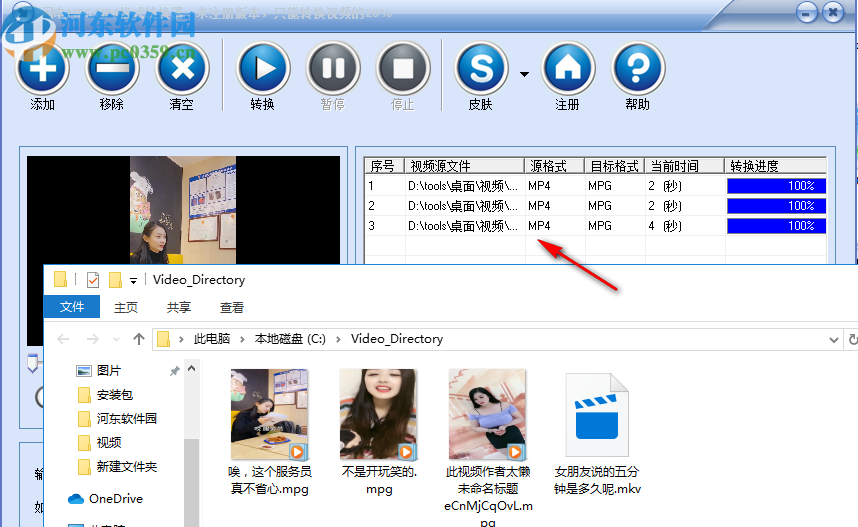Start conversion with the 转换 play icon
The width and height of the screenshot is (858, 527).
[x=263, y=69]
